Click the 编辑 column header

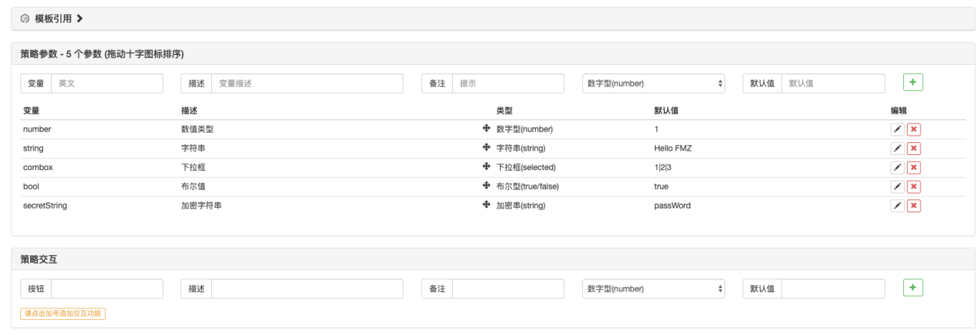coord(899,111)
